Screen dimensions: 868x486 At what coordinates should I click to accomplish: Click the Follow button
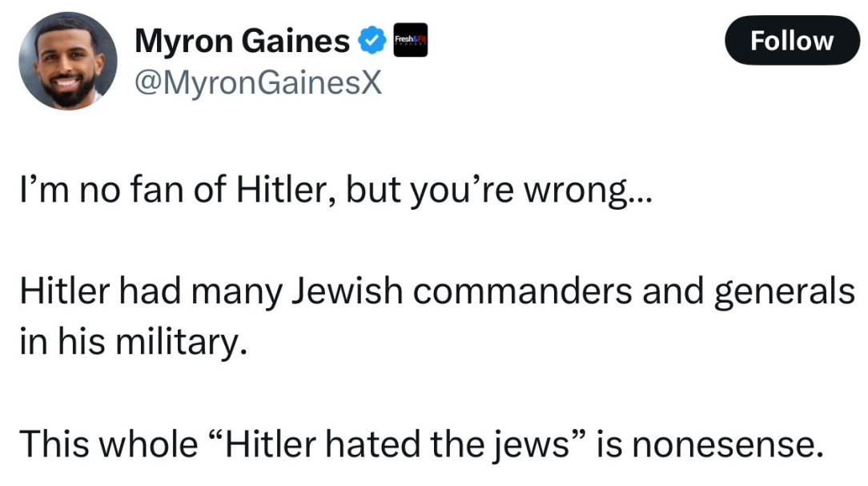pos(792,40)
